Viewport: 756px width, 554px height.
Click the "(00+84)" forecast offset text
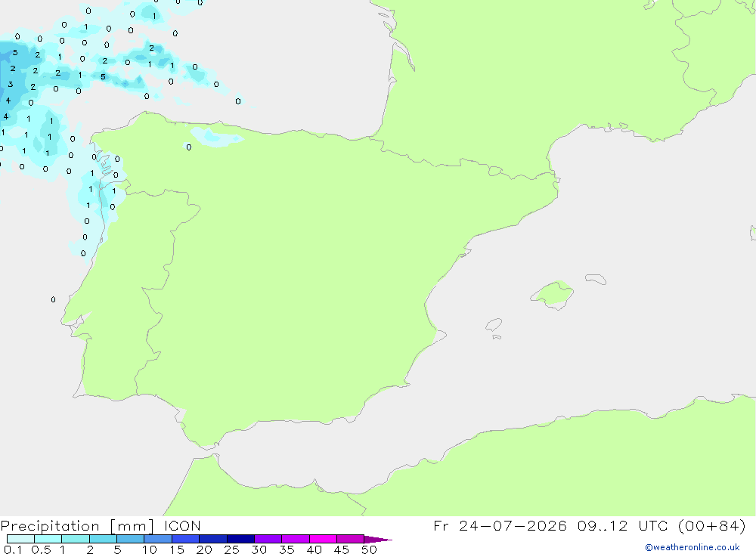(712, 525)
